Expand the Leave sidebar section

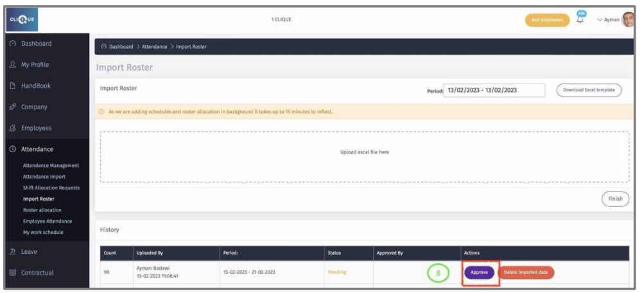tap(29, 252)
